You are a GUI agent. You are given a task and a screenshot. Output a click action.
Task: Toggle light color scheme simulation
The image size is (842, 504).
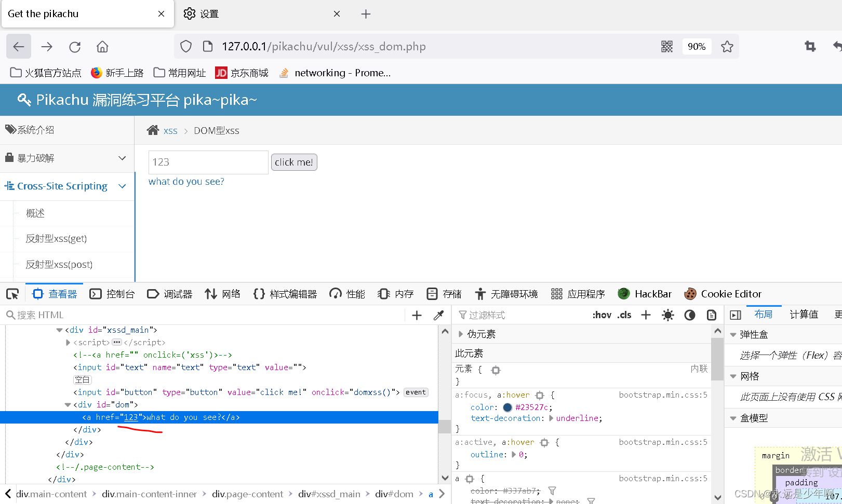click(x=668, y=315)
